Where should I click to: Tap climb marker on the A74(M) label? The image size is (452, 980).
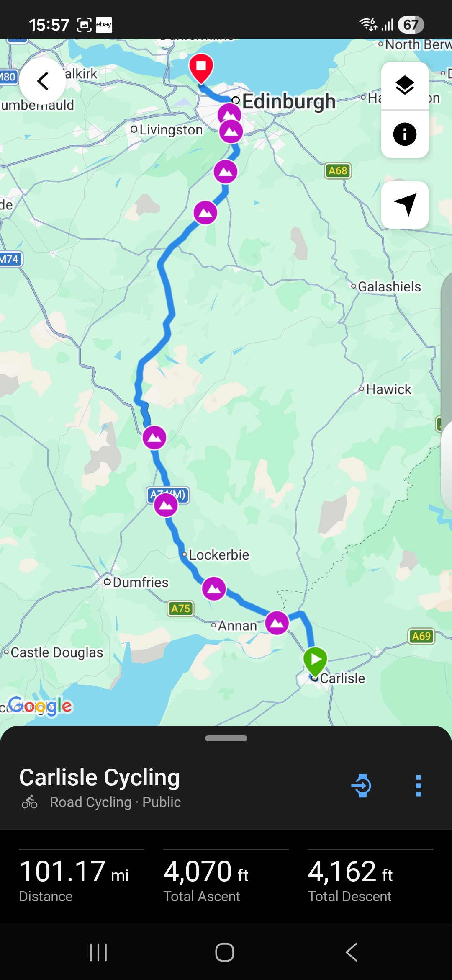pyautogui.click(x=166, y=505)
